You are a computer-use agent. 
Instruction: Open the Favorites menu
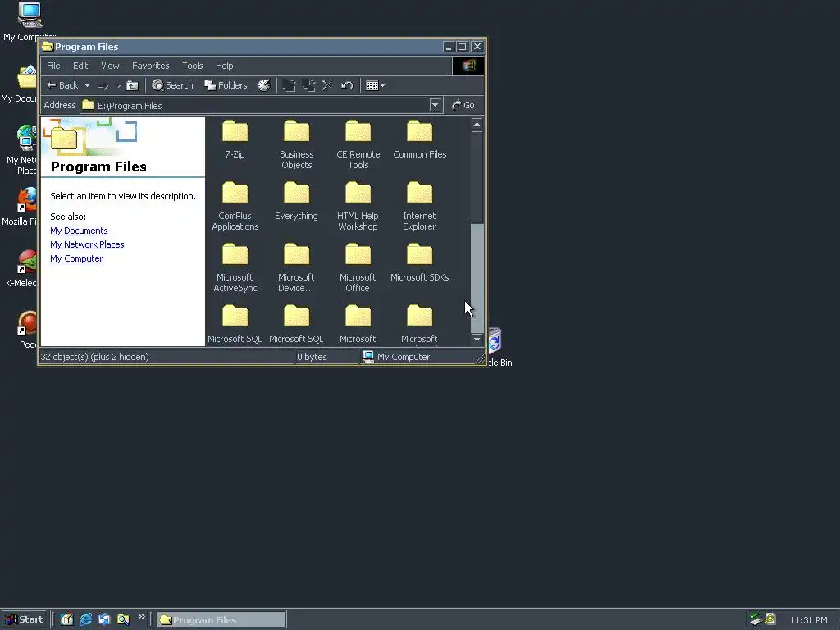151,66
